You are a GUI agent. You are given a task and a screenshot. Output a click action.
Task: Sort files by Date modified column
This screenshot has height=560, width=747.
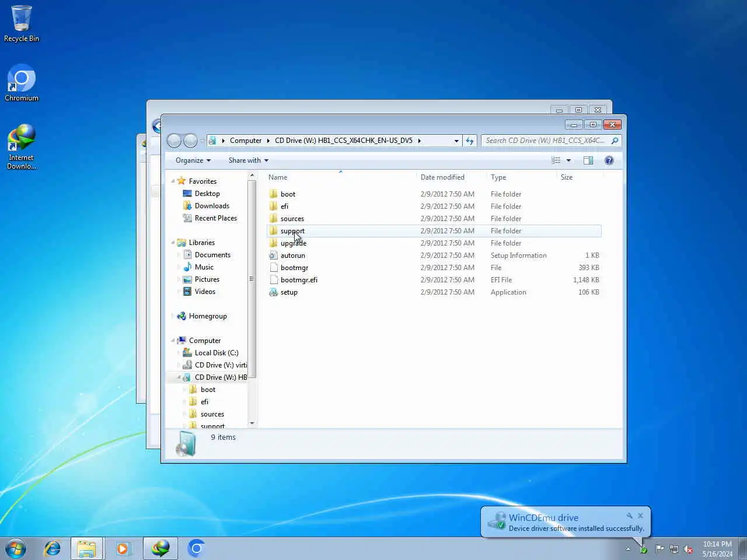point(452,177)
